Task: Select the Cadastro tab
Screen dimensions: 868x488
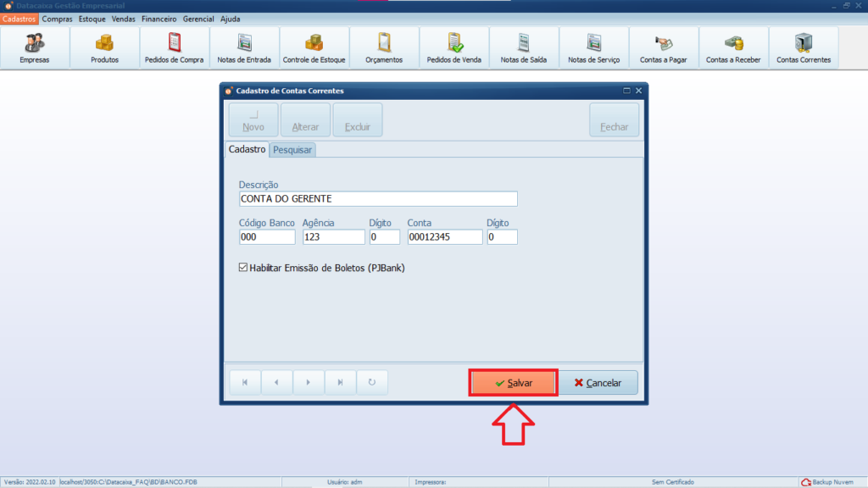Action: 247,149
